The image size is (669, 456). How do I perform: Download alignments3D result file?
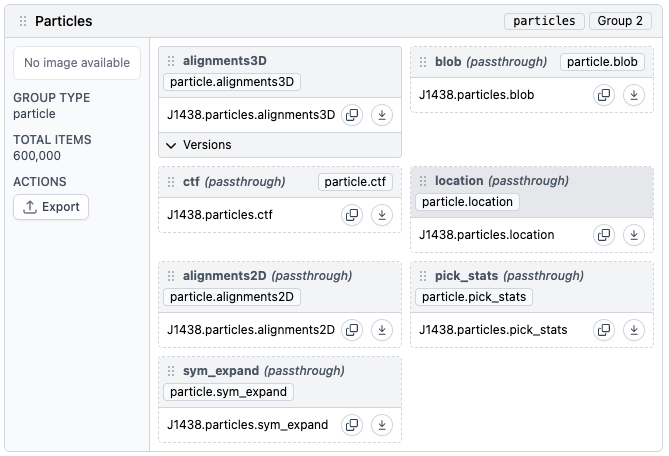[x=382, y=115]
